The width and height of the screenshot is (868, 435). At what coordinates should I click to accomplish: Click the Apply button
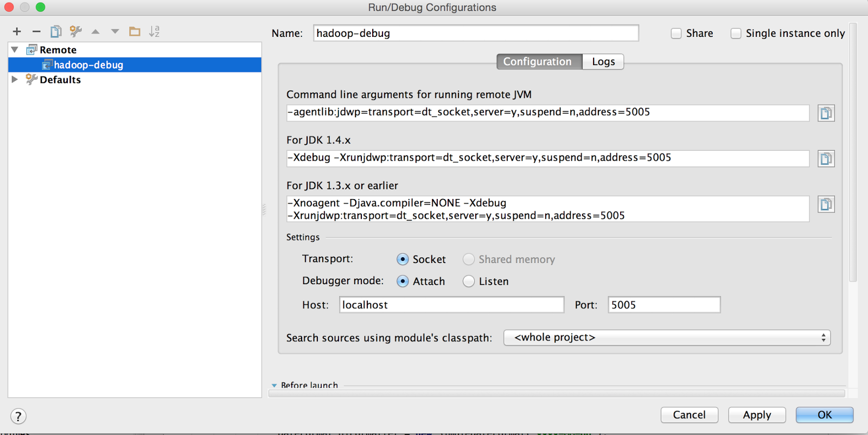(x=757, y=415)
